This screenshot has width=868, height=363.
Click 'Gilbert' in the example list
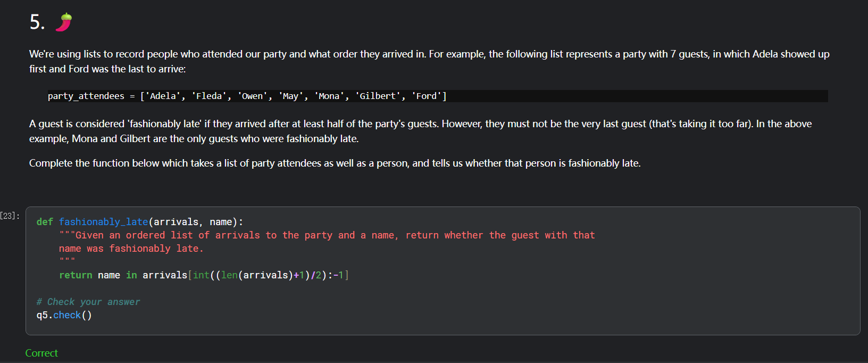[378, 96]
